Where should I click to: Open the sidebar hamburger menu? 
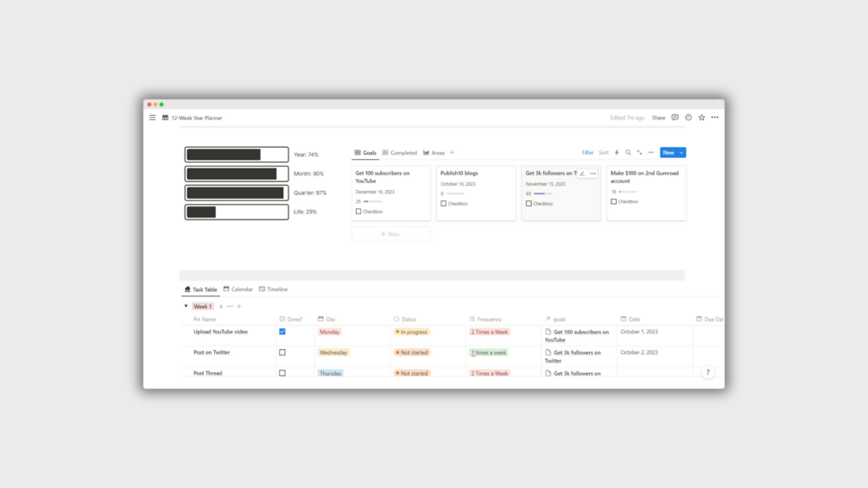[x=152, y=117]
